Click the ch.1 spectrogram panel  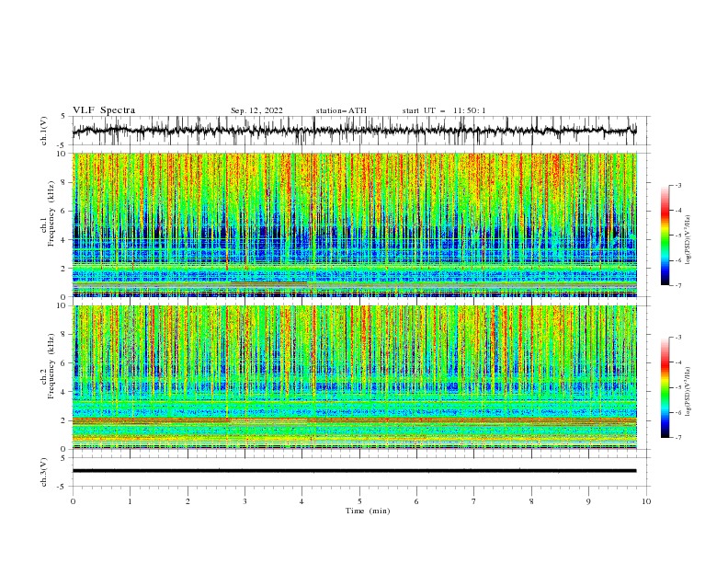[355, 224]
